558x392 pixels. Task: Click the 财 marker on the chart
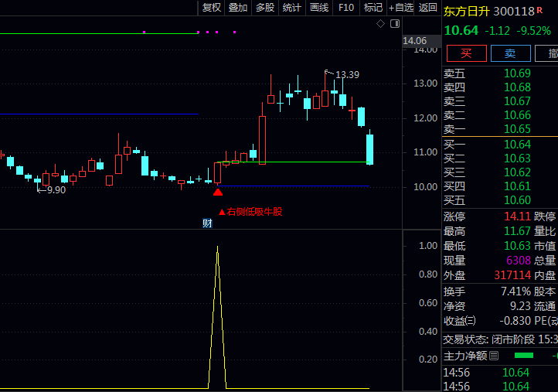tap(207, 223)
